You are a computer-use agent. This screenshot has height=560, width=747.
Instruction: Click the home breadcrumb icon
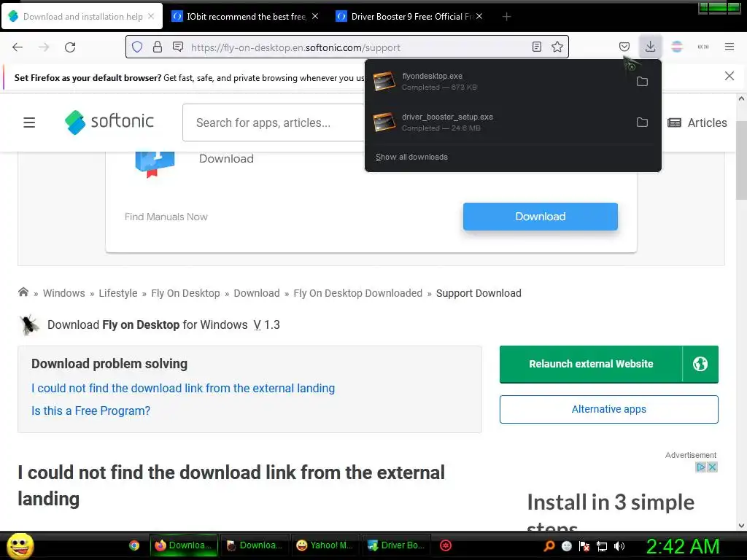[23, 292]
